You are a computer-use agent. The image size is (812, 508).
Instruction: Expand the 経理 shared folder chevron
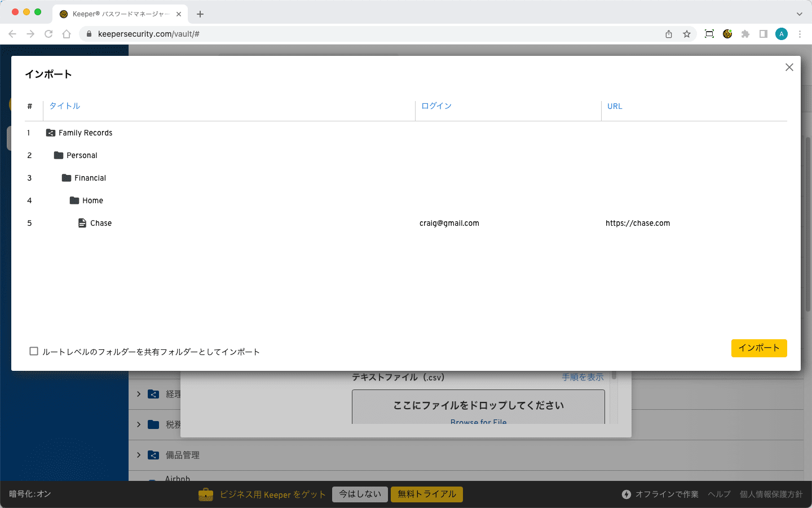[139, 394]
